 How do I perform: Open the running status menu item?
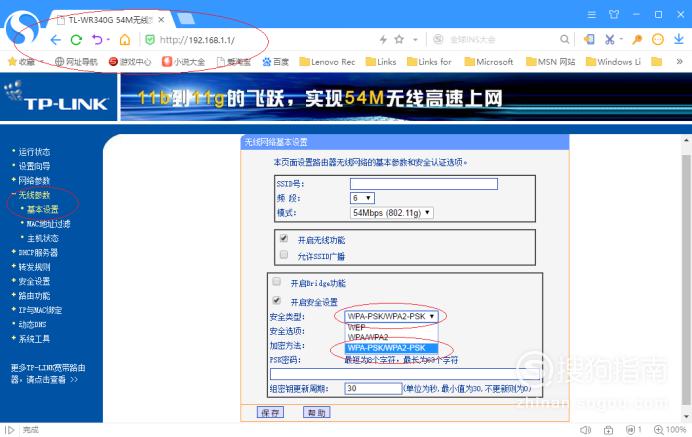pos(34,152)
